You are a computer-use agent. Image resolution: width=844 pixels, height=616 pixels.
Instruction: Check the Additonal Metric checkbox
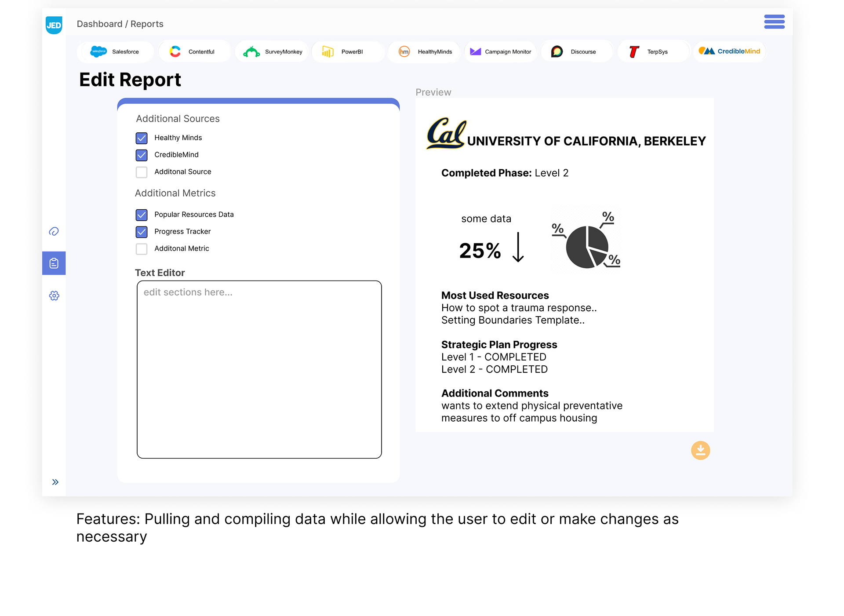[x=142, y=249]
